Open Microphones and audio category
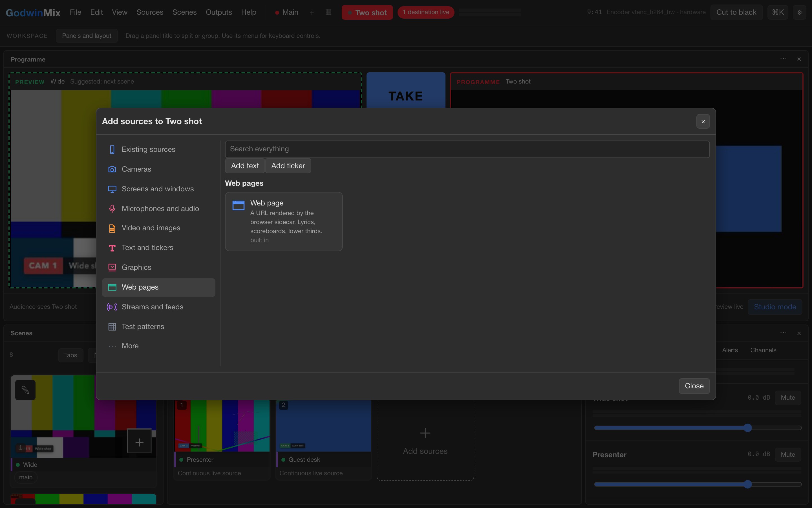Screen dimensions: 812x508 click(158, 209)
